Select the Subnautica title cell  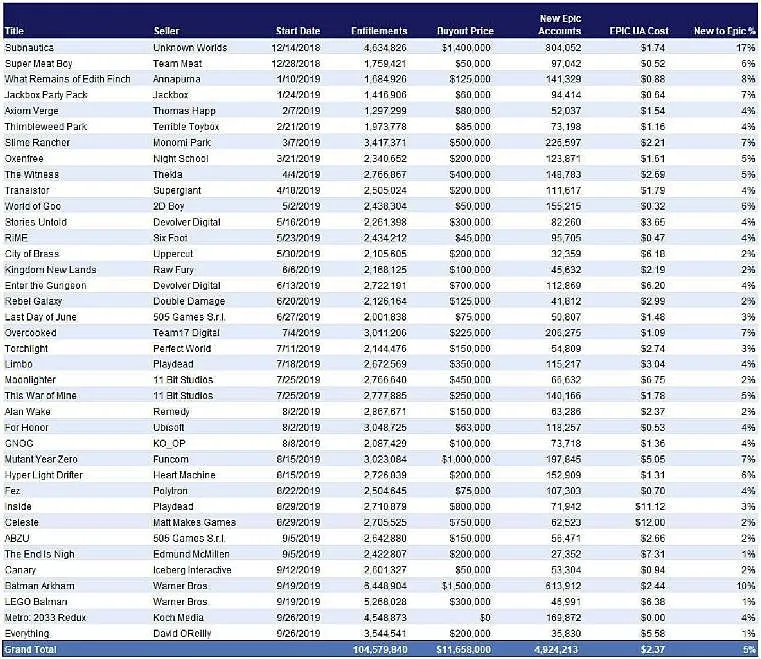pos(29,48)
